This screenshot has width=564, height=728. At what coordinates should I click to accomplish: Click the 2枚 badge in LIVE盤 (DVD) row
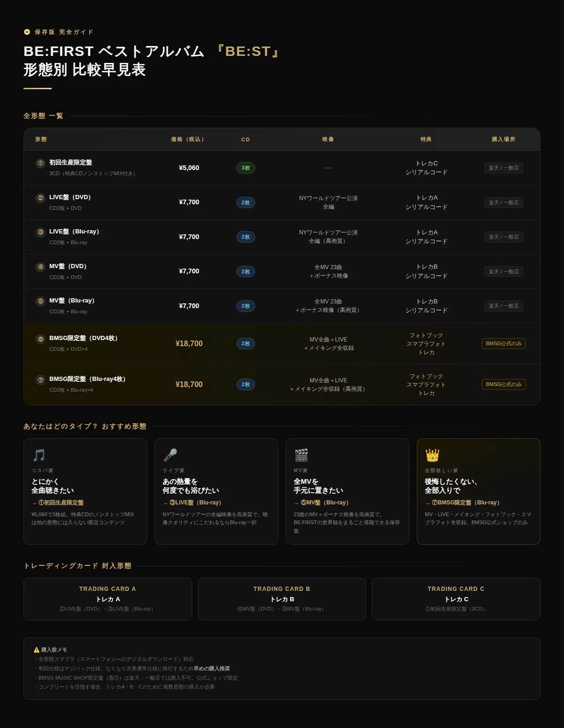245,202
